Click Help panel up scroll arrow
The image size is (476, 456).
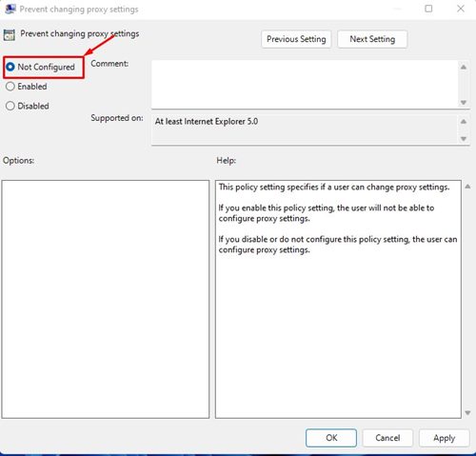(x=467, y=187)
